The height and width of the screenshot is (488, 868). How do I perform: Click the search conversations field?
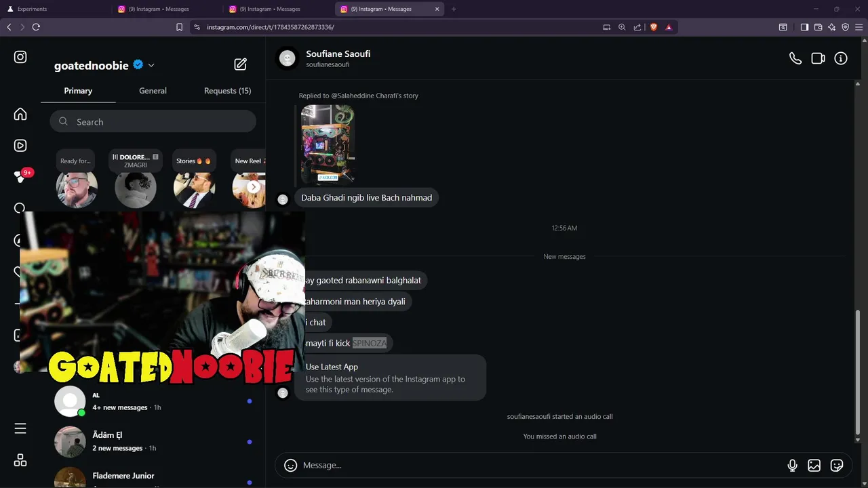pyautogui.click(x=153, y=122)
